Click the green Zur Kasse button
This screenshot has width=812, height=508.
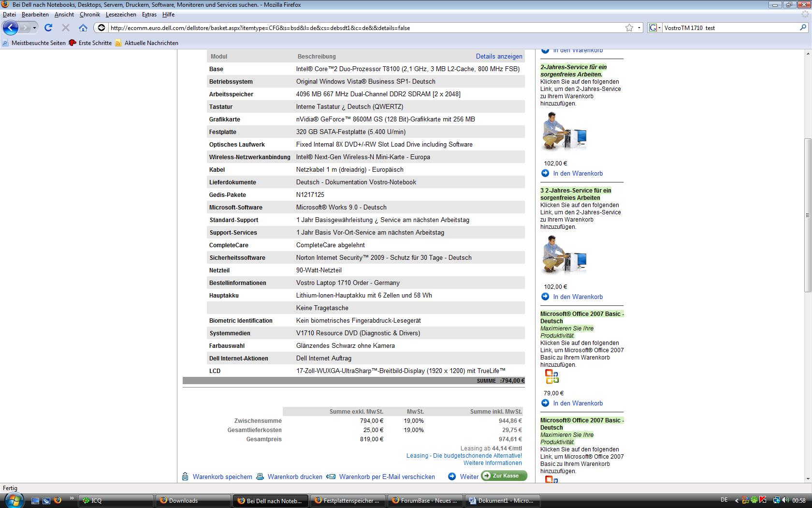tap(504, 476)
